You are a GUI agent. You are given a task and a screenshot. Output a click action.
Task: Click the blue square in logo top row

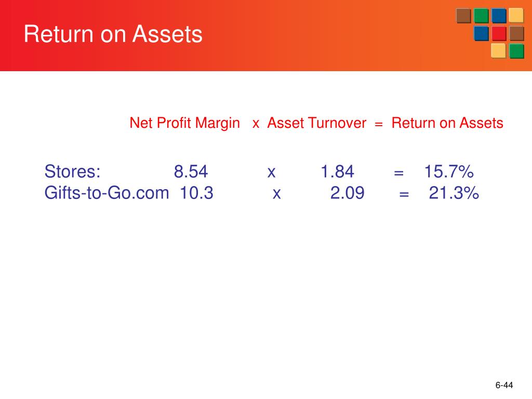(499, 16)
